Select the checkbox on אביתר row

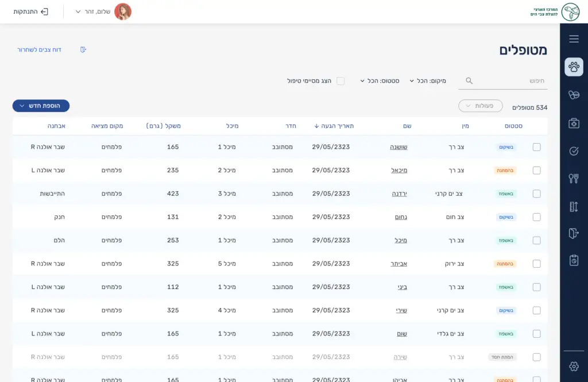[536, 264]
